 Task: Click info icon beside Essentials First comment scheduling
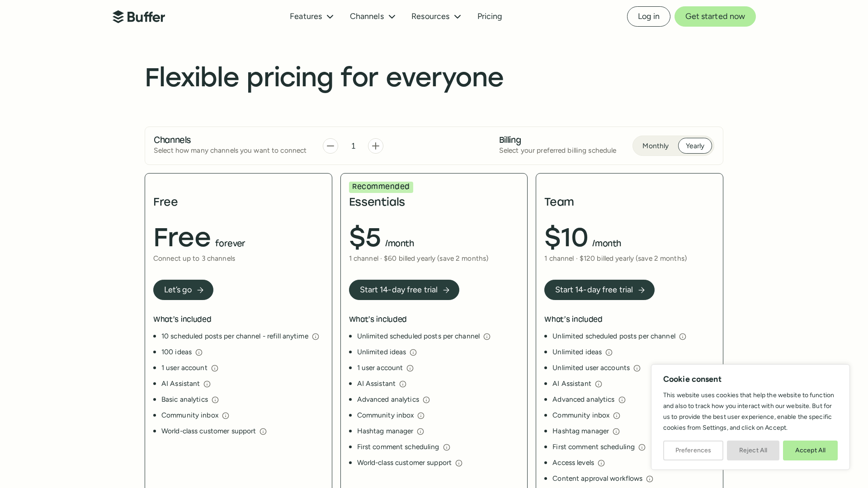pos(447,447)
